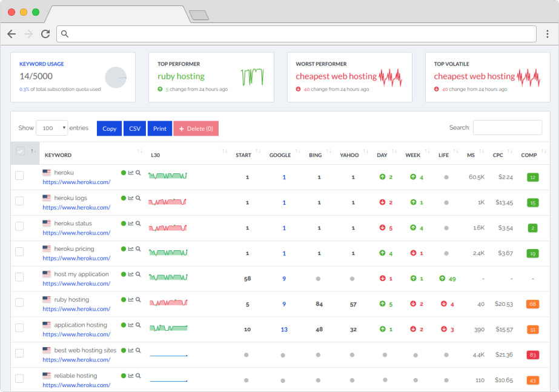Tick the reliable hosting row checkbox
The width and height of the screenshot is (559, 392).
(x=19, y=379)
